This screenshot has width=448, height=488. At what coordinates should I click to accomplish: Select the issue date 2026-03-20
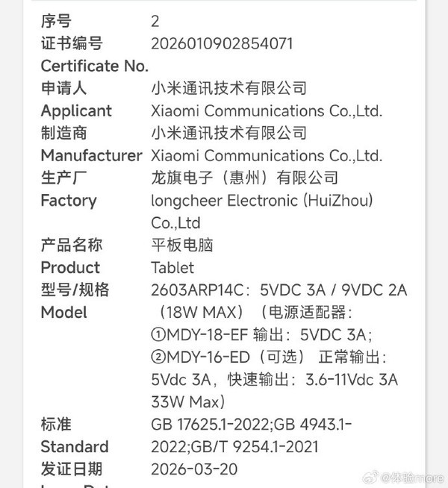(194, 469)
